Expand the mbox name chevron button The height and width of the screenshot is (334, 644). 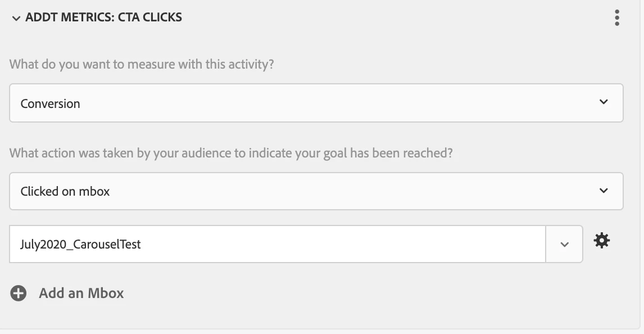pyautogui.click(x=564, y=244)
